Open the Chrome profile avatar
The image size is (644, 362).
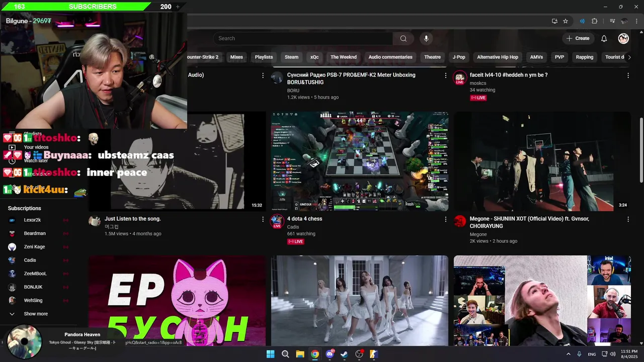(624, 21)
